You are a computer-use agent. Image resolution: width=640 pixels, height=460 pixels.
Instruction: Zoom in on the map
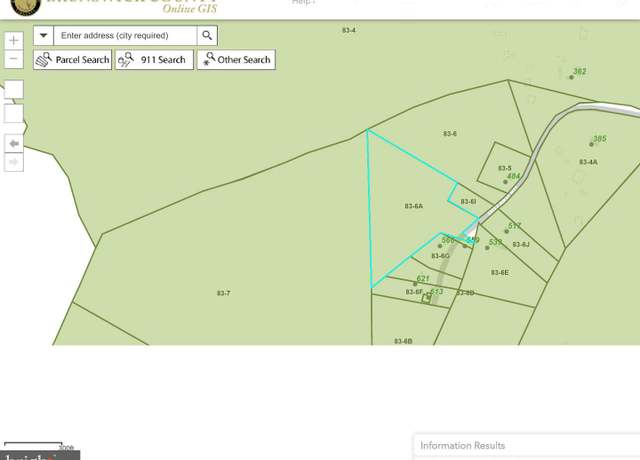click(x=13, y=40)
